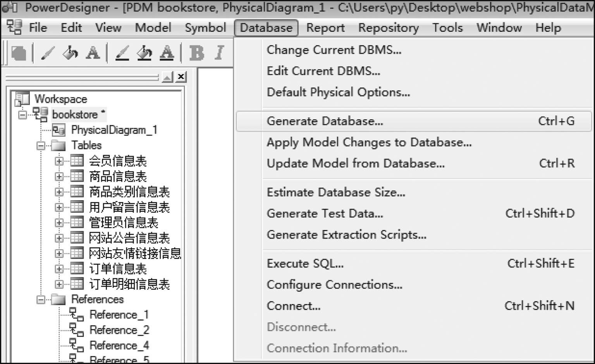Image resolution: width=595 pixels, height=364 pixels.
Task: Open the View menu
Action: (108, 28)
